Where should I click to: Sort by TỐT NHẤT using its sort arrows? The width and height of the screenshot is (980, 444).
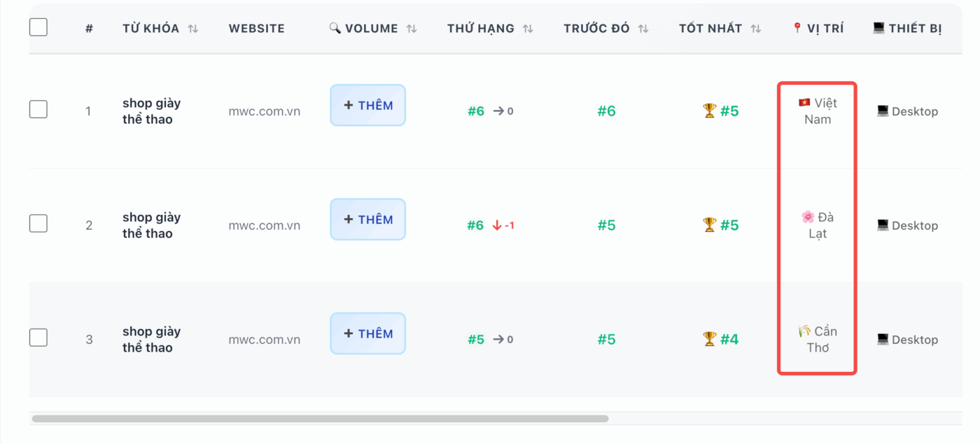(757, 28)
